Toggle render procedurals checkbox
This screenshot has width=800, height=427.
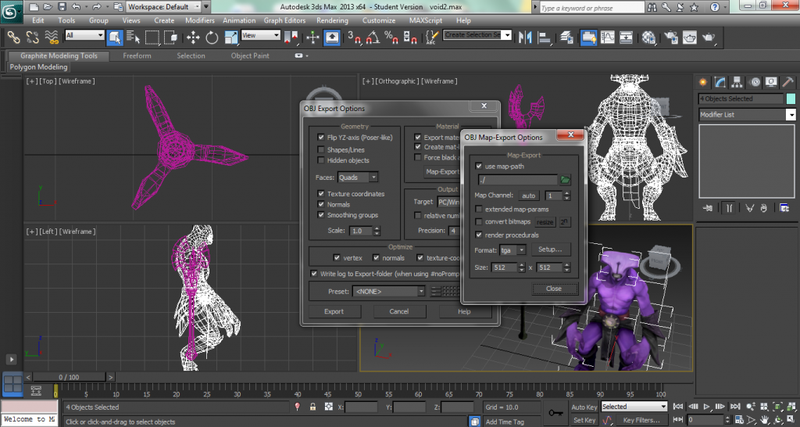(x=479, y=235)
